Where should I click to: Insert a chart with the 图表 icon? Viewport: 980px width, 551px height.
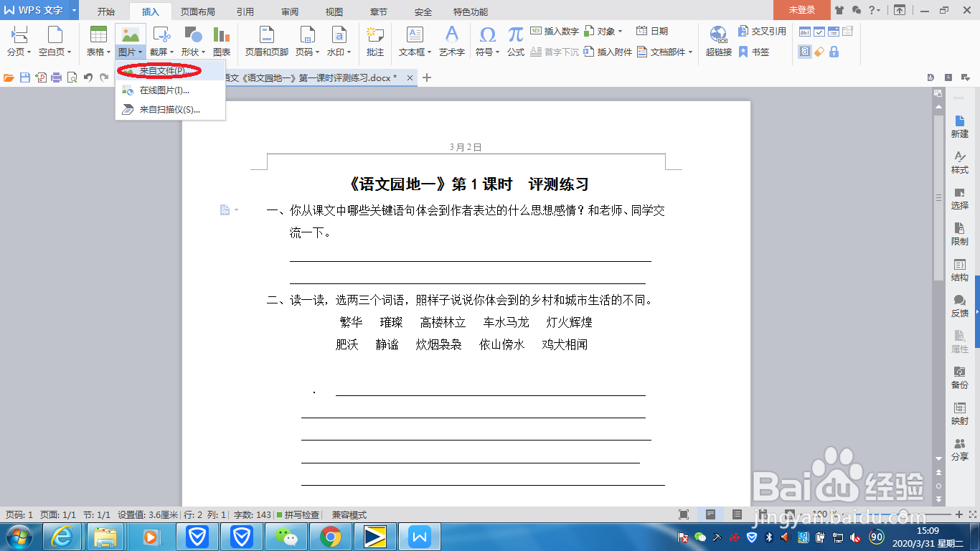coord(222,39)
